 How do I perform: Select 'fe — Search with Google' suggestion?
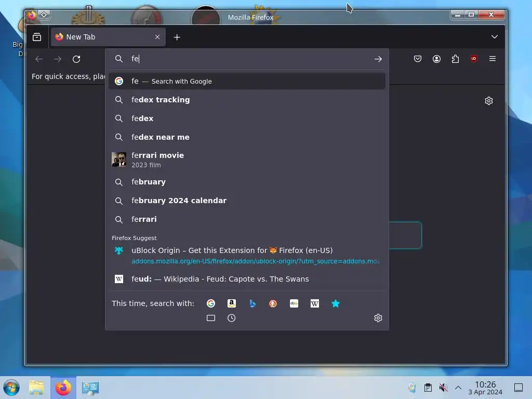[247, 81]
